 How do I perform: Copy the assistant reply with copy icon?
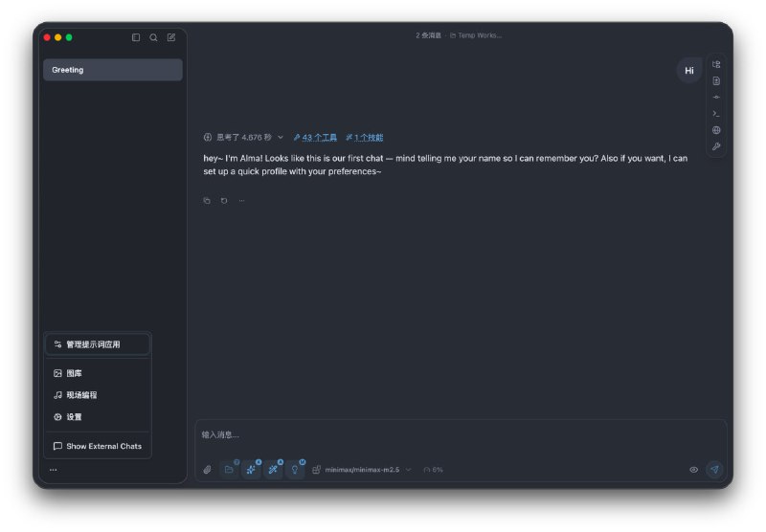pyautogui.click(x=207, y=201)
